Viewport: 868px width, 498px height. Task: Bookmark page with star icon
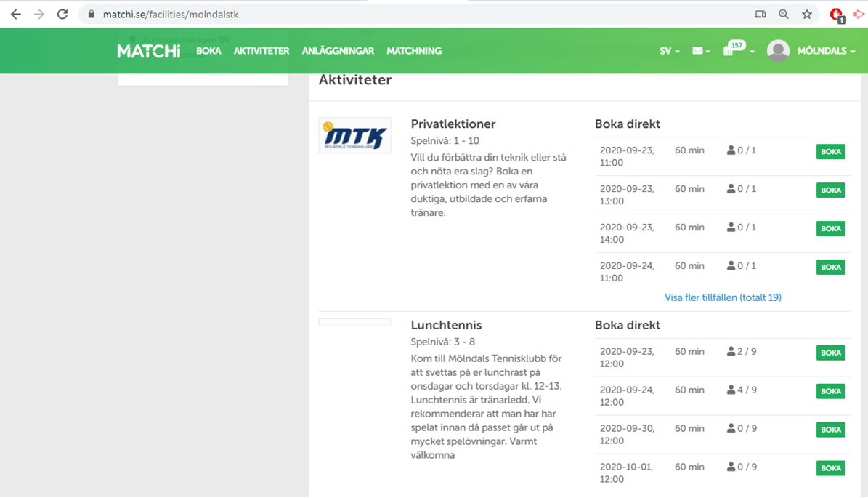(x=807, y=14)
